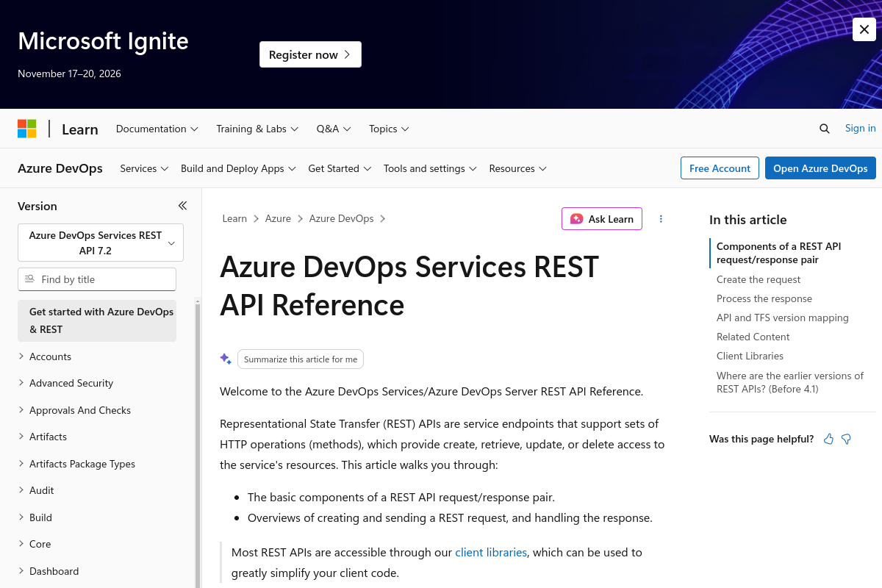Click the AI sparkle summarize icon
The width and height of the screenshot is (882, 588).
tap(226, 359)
